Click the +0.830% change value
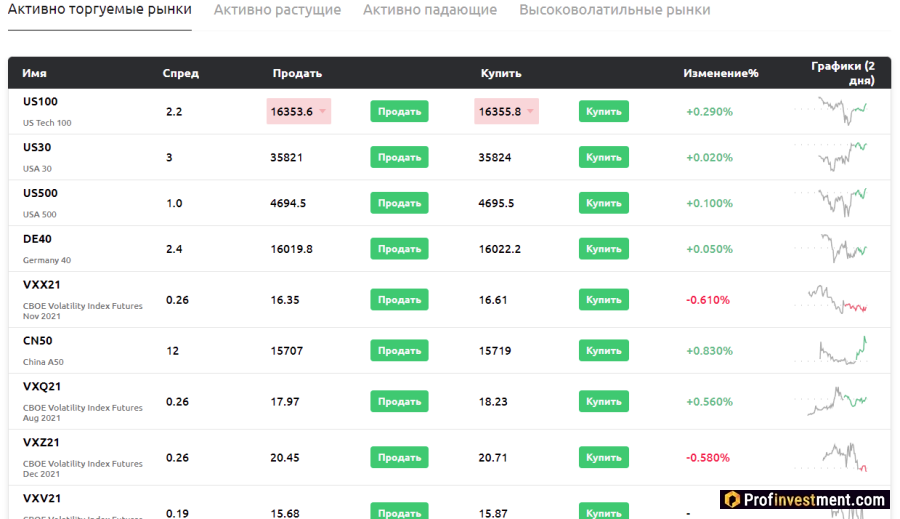 [709, 351]
